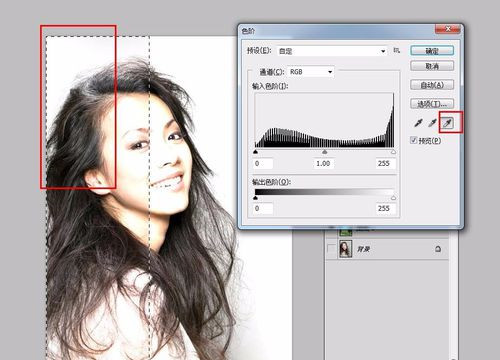
Task: Click the input shadow value field showing 0
Action: click(263, 164)
